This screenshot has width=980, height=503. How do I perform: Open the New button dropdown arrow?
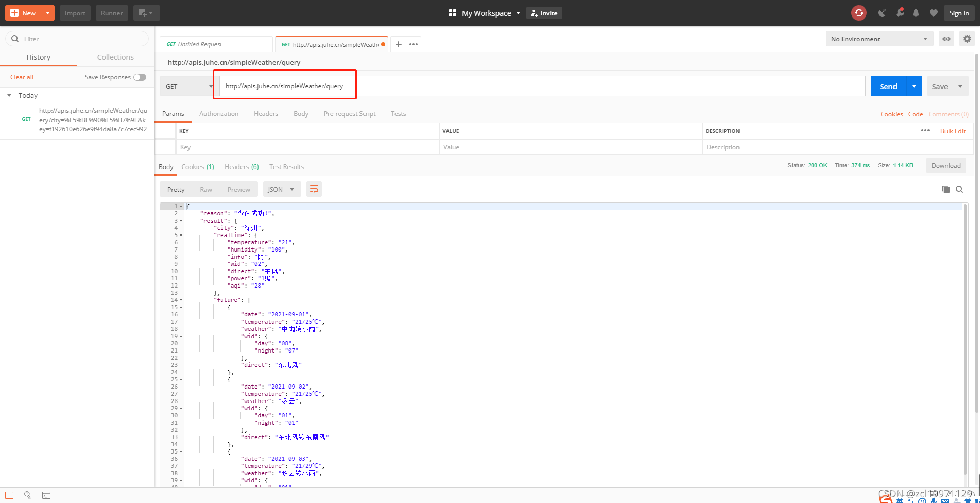pyautogui.click(x=47, y=13)
